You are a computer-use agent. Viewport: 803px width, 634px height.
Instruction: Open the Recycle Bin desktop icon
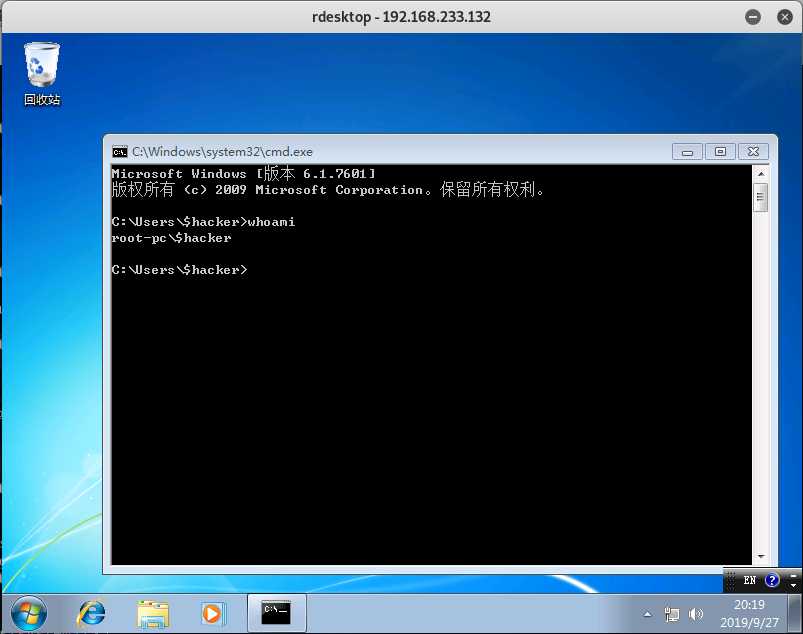coord(42,73)
